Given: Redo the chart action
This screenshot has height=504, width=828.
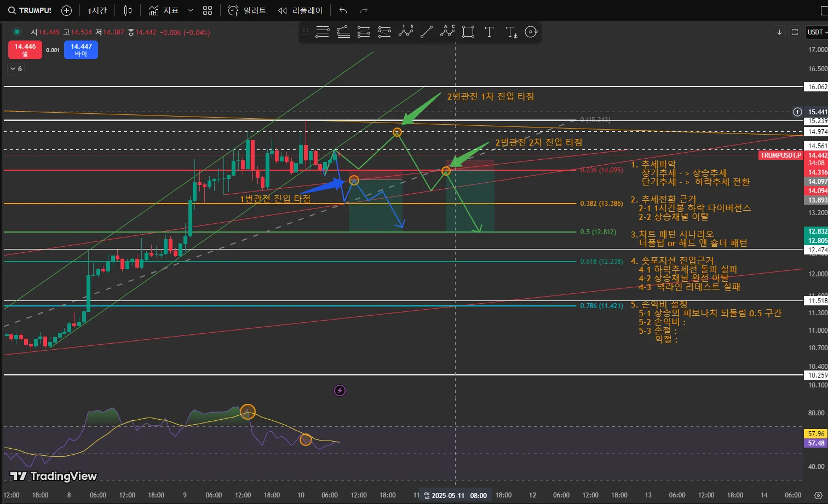Looking at the screenshot, I should click(364, 10).
